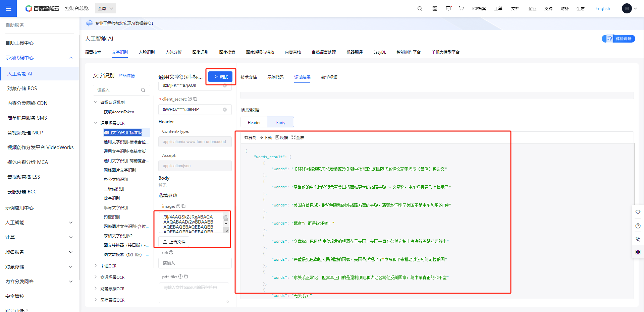
Task: Select 手写文字识别 in the tree
Action: pyautogui.click(x=116, y=207)
